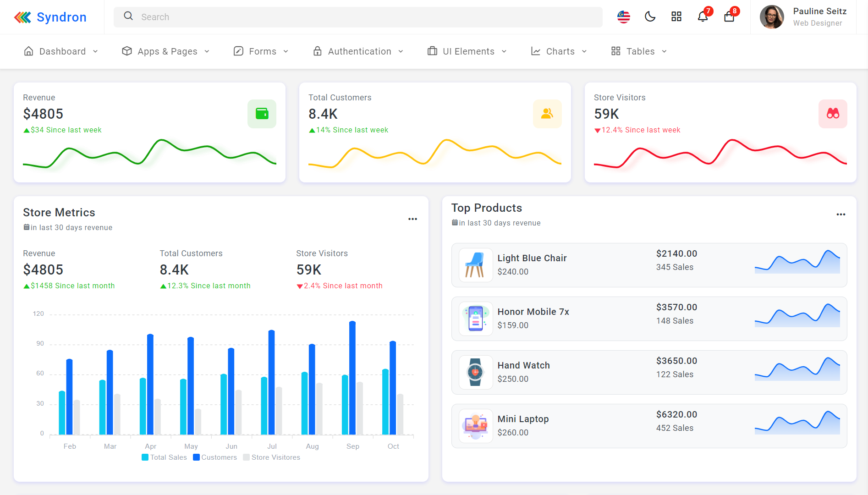Open notifications via the bell icon
868x495 pixels.
click(703, 17)
